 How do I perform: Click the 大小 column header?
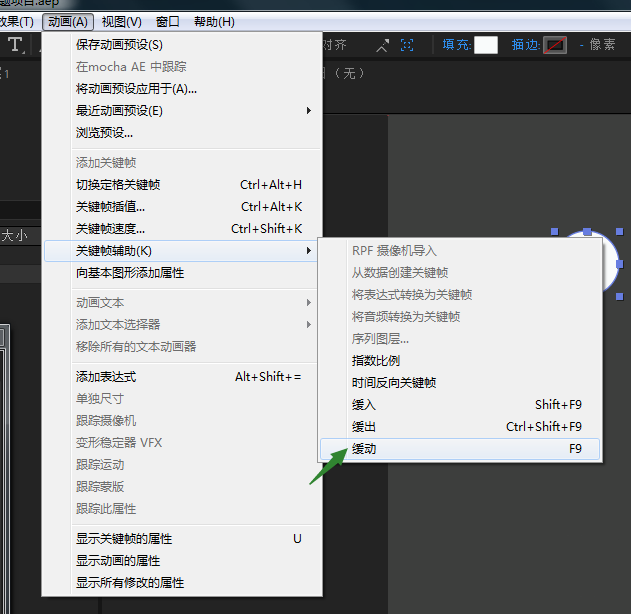point(14,235)
